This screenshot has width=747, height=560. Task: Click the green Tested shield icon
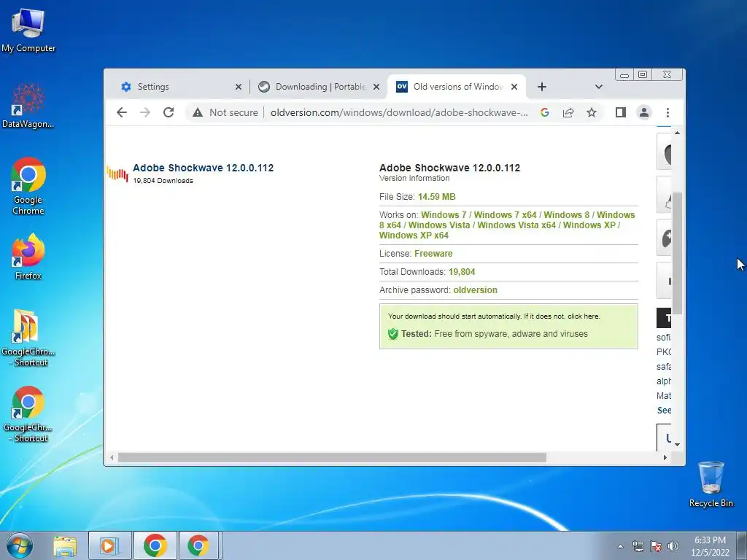[392, 334]
